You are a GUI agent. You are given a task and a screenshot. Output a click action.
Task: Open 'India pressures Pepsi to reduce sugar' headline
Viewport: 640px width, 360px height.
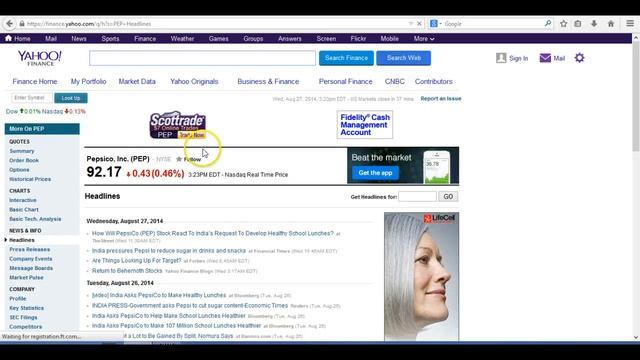click(169, 251)
